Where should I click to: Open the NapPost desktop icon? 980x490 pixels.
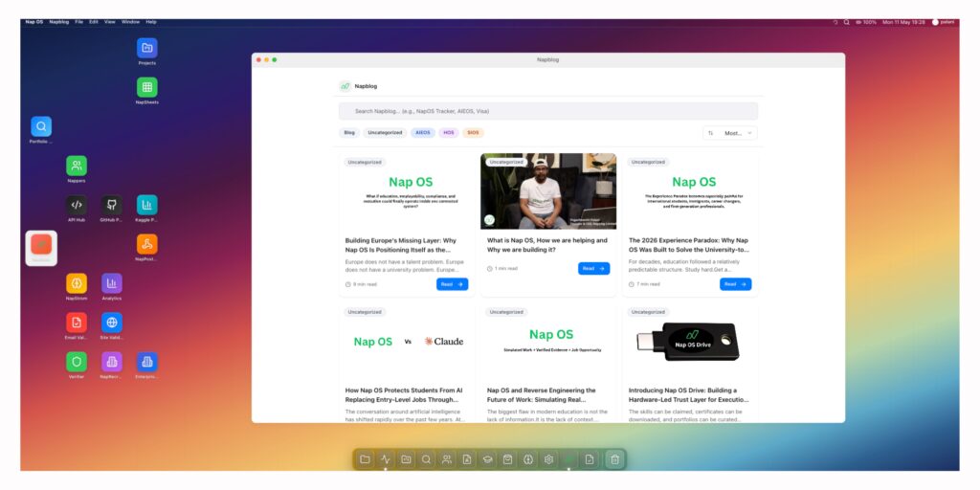pyautogui.click(x=146, y=244)
